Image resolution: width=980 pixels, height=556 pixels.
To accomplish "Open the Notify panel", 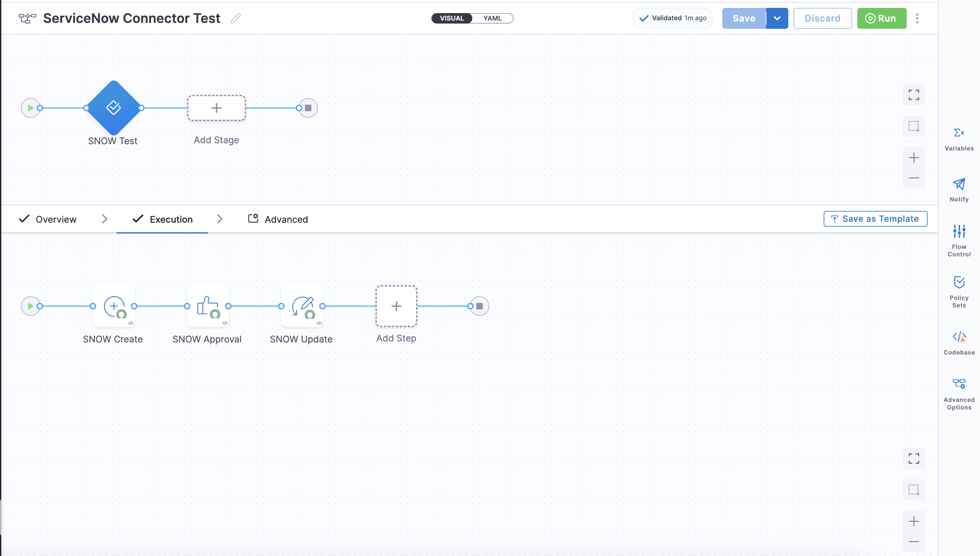I will click(959, 184).
